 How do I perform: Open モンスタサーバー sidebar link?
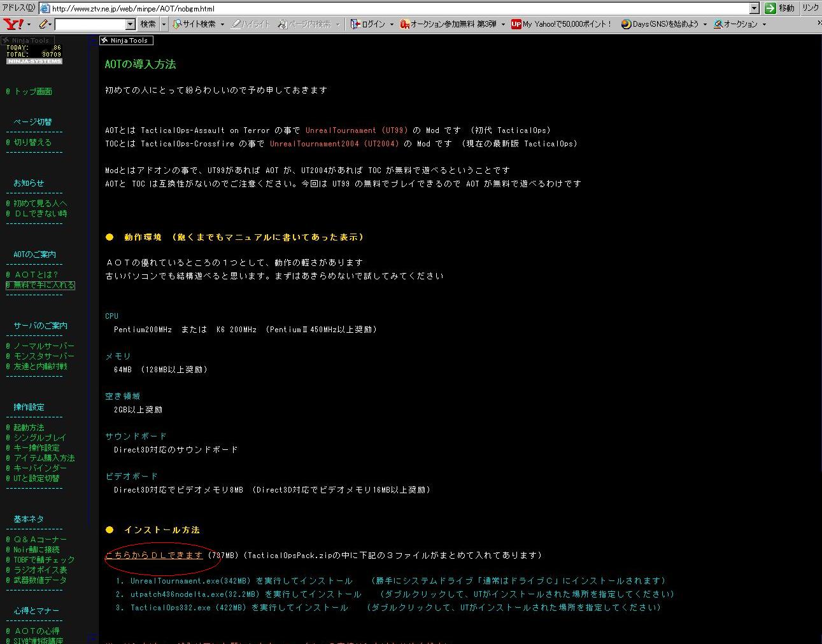click(44, 356)
